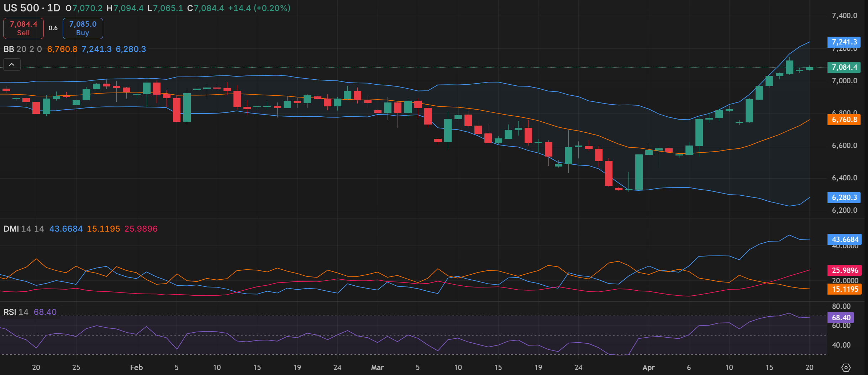Click the green 7,084.4 current price label
This screenshot has width=868, height=375.
tap(844, 67)
